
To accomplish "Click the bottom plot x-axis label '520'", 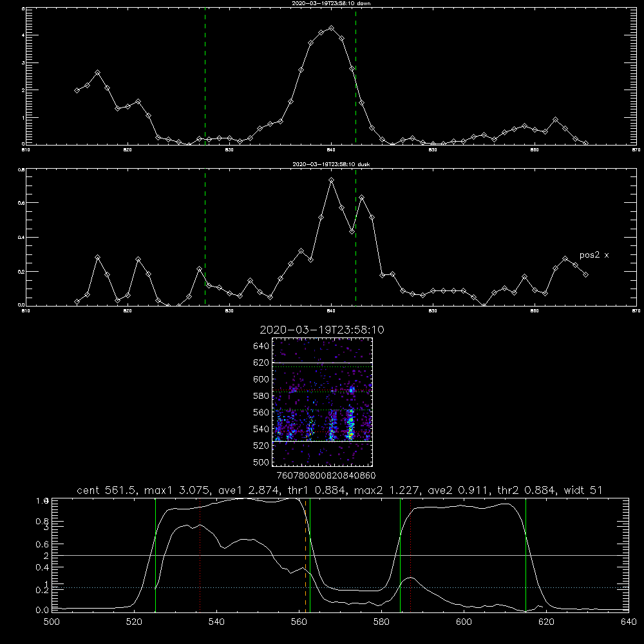I will coord(134,622).
